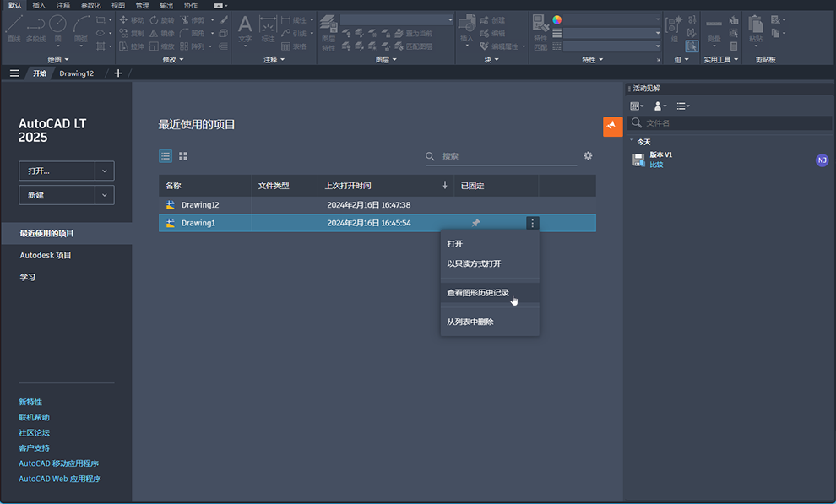Click Match Properties (特性匹配) icon

(540, 33)
